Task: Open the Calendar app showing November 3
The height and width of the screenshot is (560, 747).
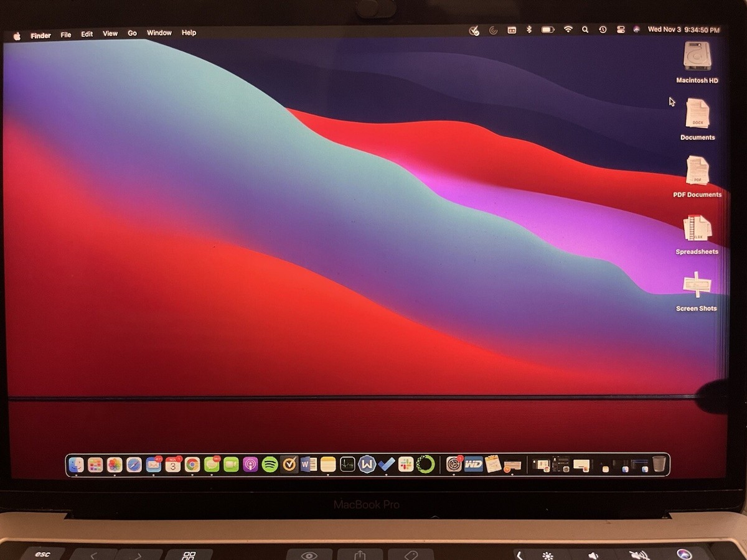Action: pos(171,465)
